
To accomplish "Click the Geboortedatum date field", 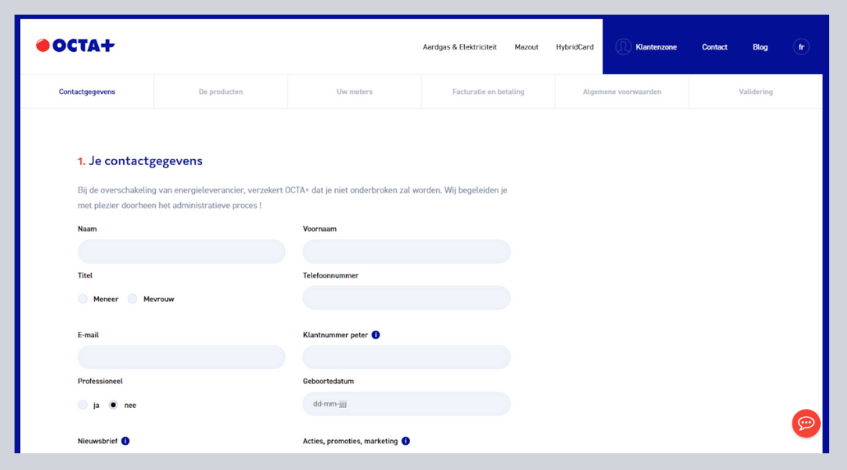I will 406,404.
